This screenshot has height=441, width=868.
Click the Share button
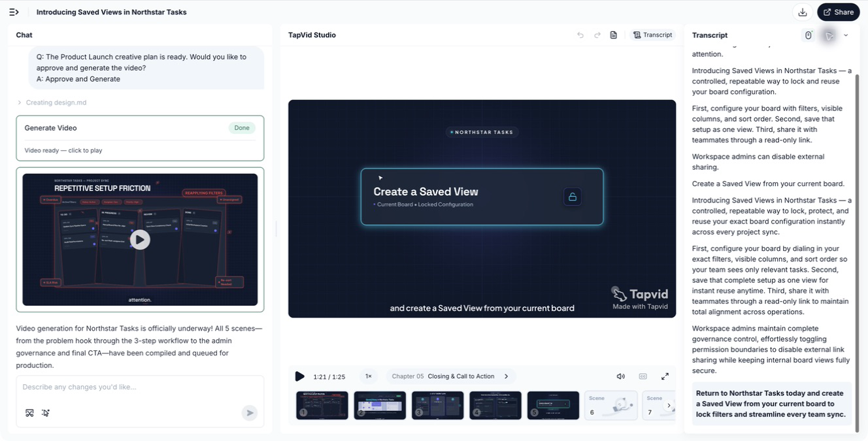point(839,12)
